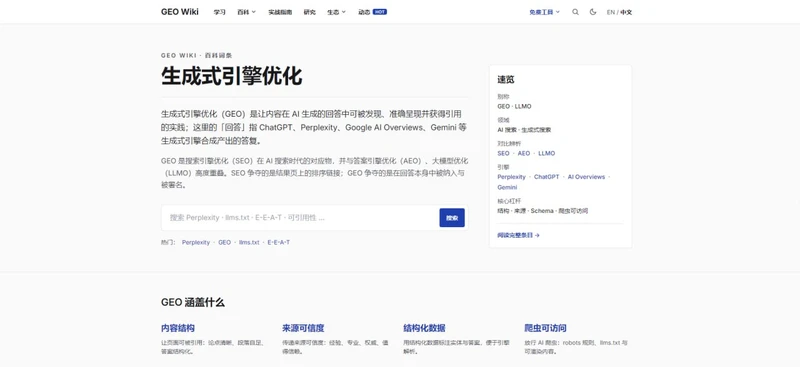Open SEO comparison link in 速览 card
This screenshot has height=367, width=800.
[x=503, y=153]
